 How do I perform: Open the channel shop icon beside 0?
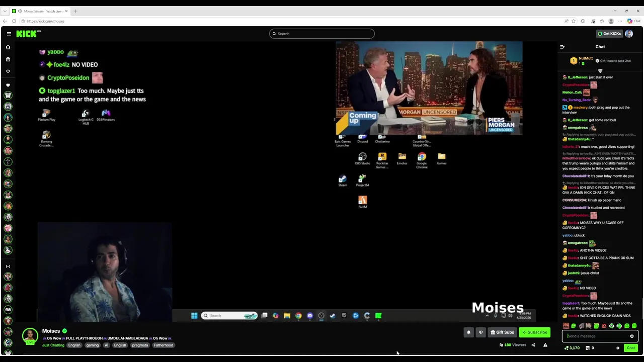coord(588,348)
